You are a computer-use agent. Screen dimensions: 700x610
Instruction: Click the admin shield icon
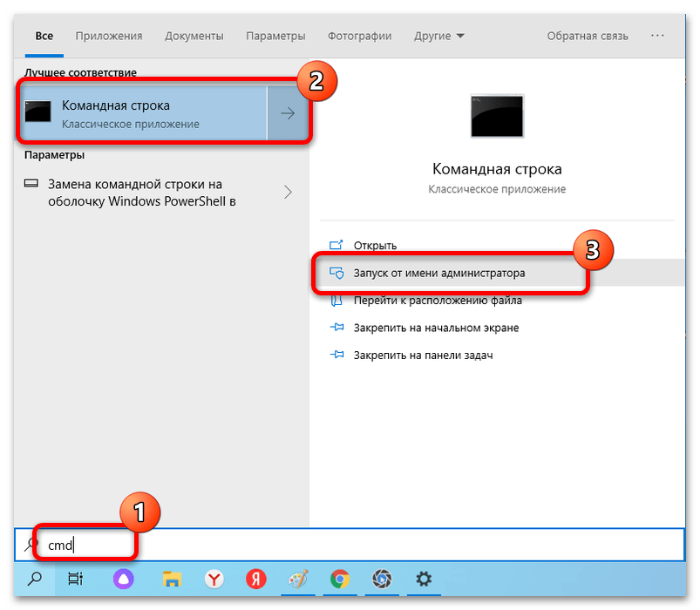[x=336, y=273]
